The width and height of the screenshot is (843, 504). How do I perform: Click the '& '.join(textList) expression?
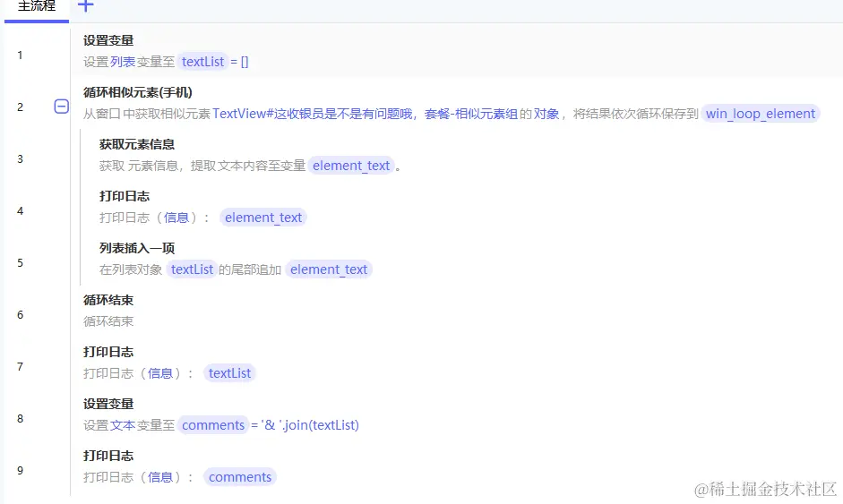(x=310, y=425)
